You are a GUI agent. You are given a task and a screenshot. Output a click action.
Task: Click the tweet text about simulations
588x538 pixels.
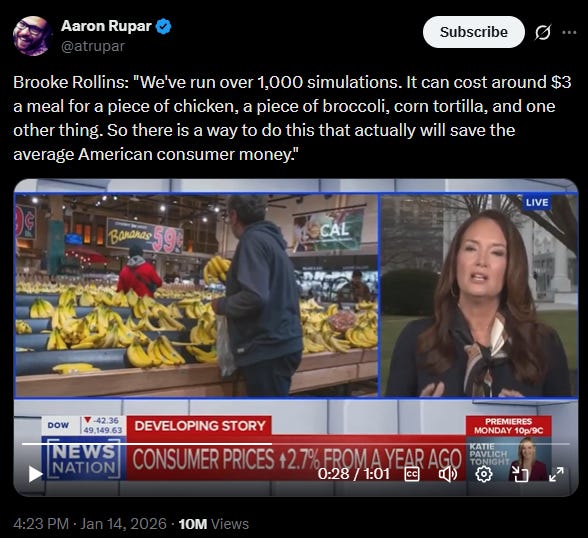[x=292, y=118]
